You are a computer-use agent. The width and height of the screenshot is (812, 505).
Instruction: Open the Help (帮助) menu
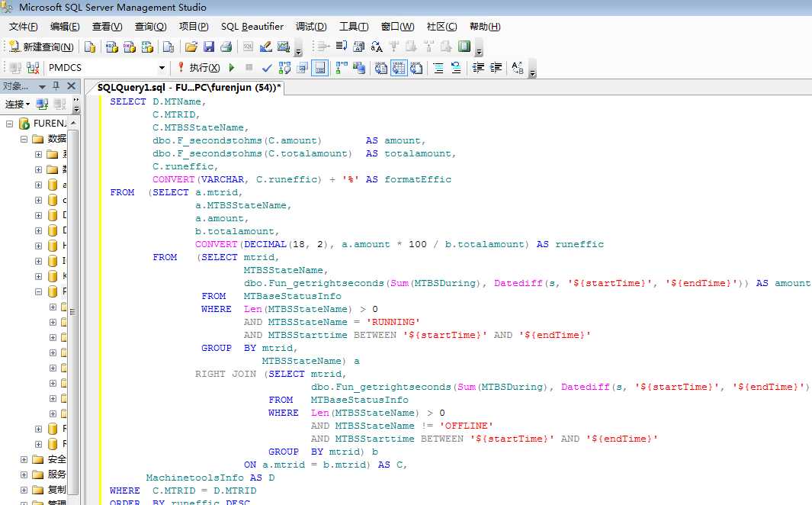coord(485,27)
